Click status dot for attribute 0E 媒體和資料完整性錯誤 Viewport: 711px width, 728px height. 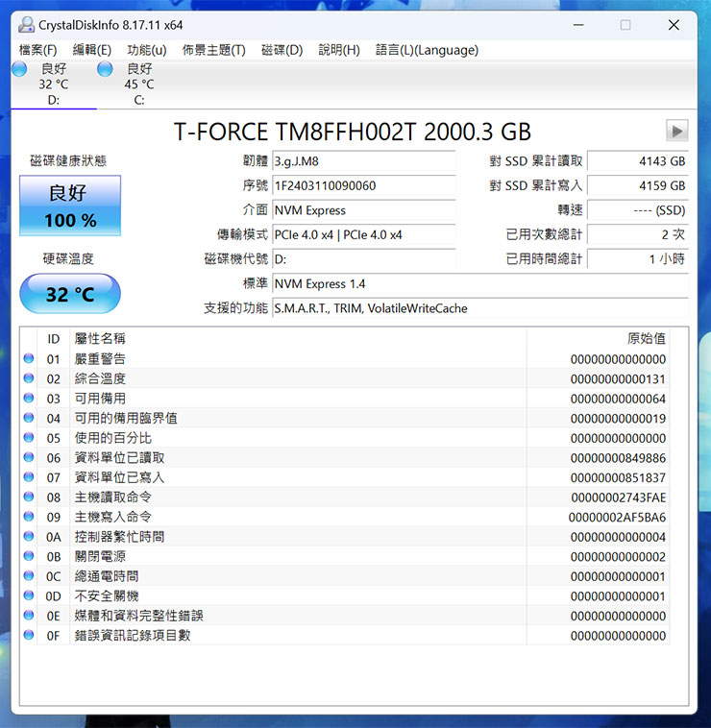pos(29,616)
